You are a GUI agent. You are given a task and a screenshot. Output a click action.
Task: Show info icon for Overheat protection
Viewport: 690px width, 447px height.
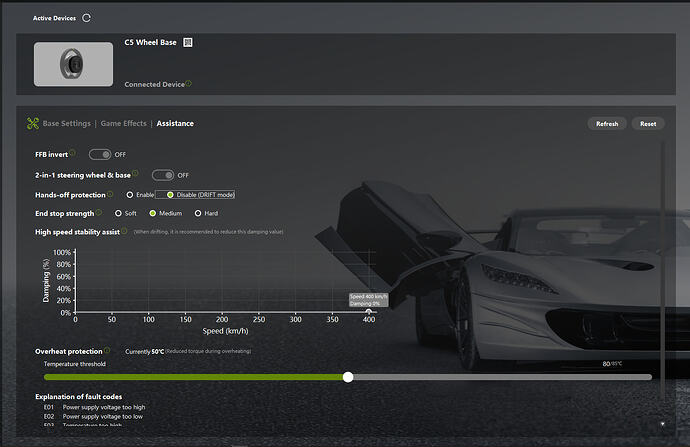(x=107, y=350)
